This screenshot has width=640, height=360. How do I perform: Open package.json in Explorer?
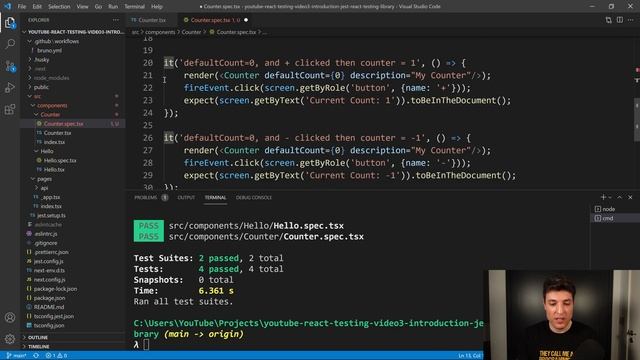pos(73,298)
